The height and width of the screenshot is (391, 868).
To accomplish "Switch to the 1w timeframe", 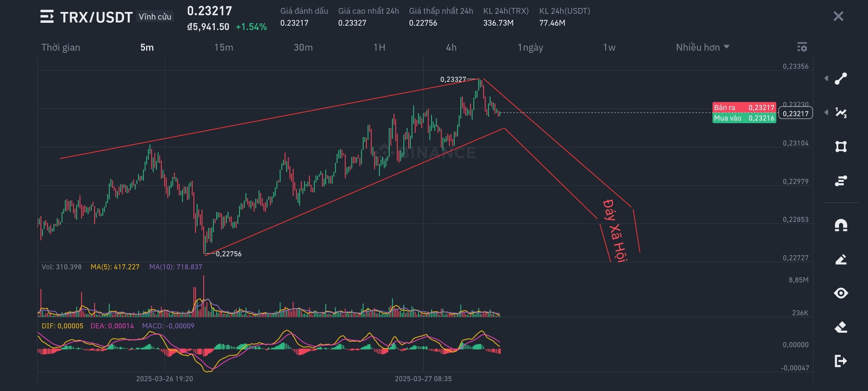I will [609, 47].
